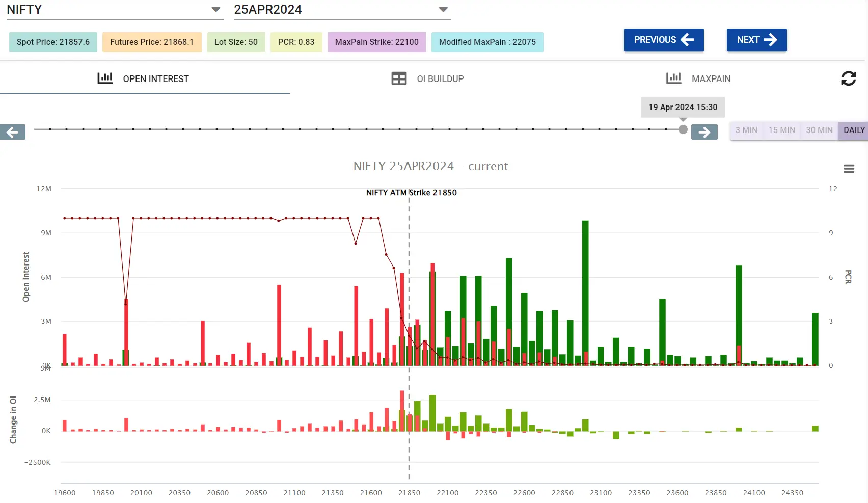Click the 24350 x-axis strike label
868x503 pixels.
point(792,493)
